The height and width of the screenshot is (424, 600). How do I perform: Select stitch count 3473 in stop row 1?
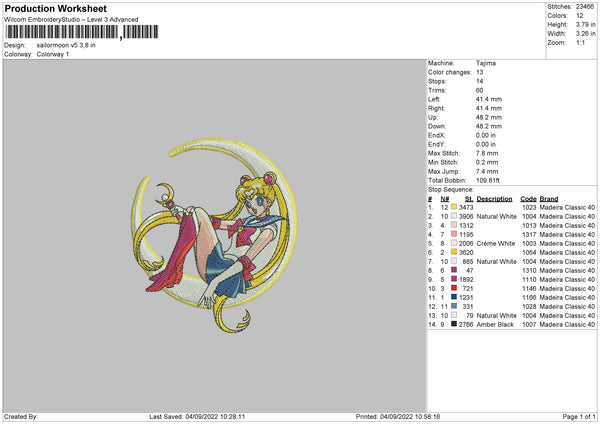(x=466, y=207)
